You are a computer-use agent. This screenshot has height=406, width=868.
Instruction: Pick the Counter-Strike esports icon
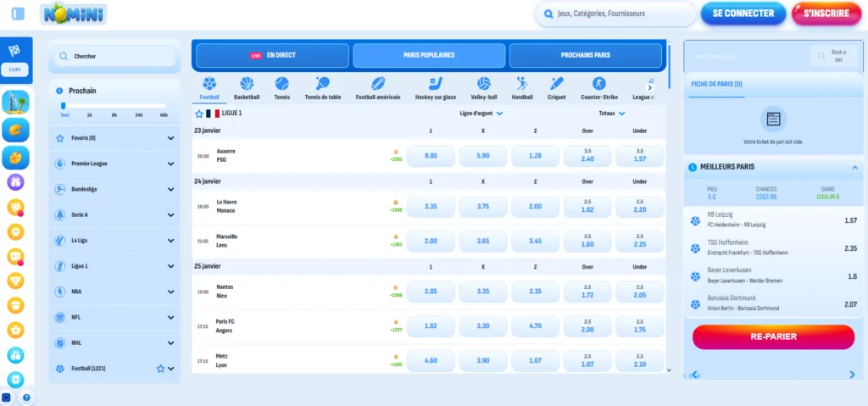[x=598, y=84]
